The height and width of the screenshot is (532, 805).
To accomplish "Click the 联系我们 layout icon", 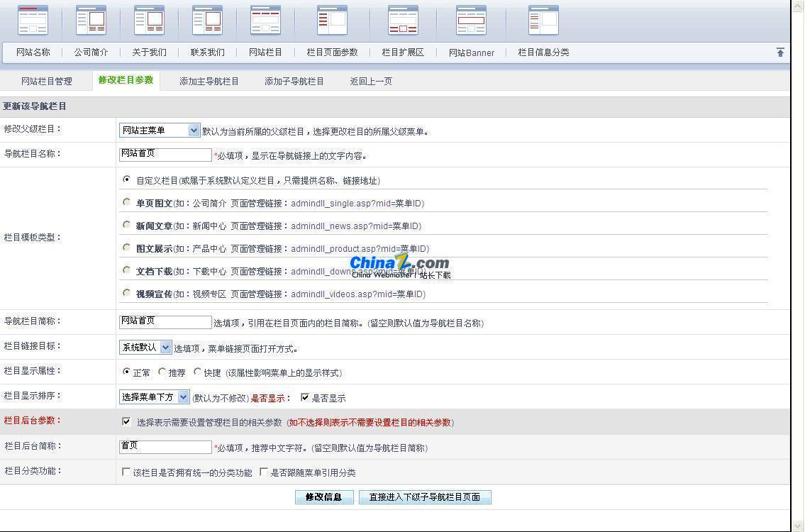I will (207, 20).
